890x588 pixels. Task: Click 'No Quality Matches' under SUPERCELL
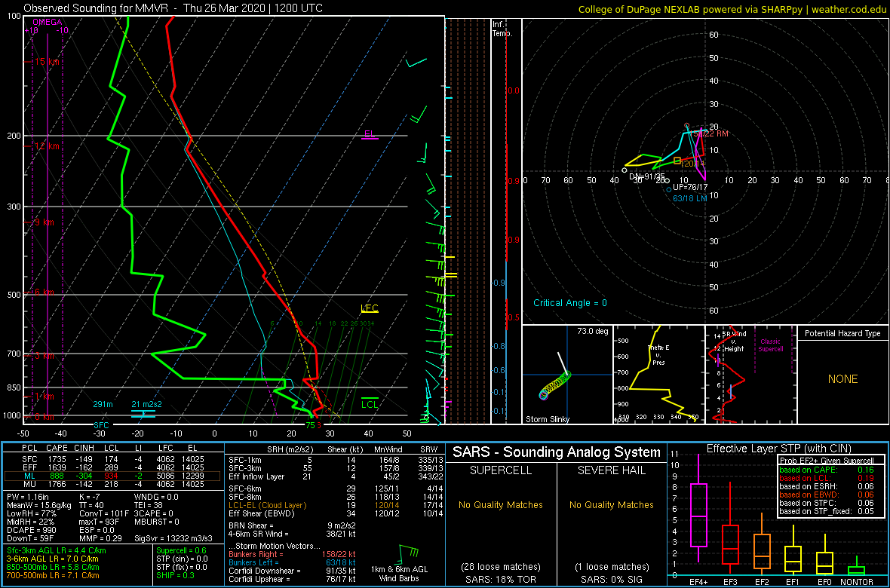tap(501, 504)
